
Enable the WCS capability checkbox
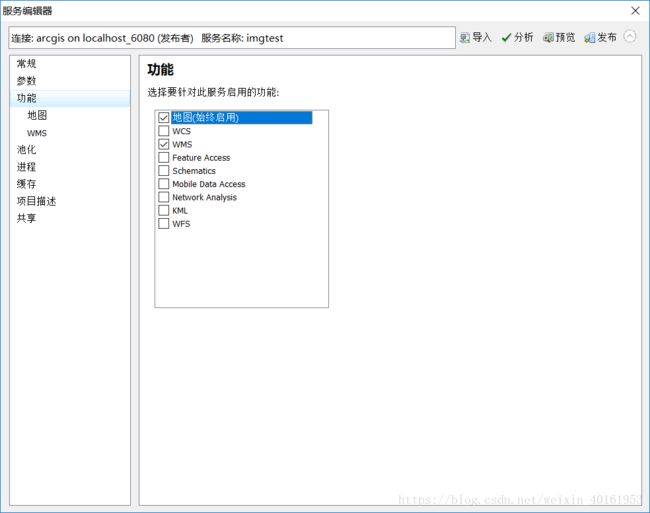pyautogui.click(x=164, y=131)
